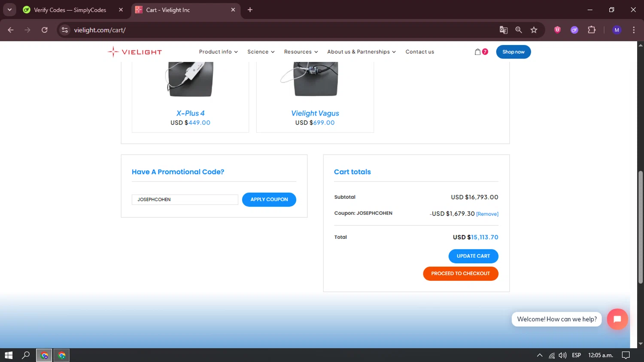The width and height of the screenshot is (644, 362).
Task: Open Windows taskbar search
Action: [x=26, y=355]
